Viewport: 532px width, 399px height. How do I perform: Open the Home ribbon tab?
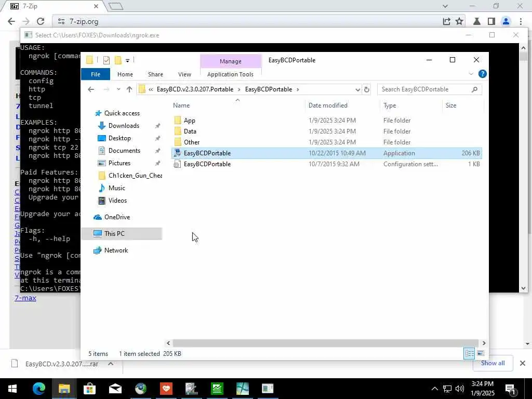(x=125, y=74)
